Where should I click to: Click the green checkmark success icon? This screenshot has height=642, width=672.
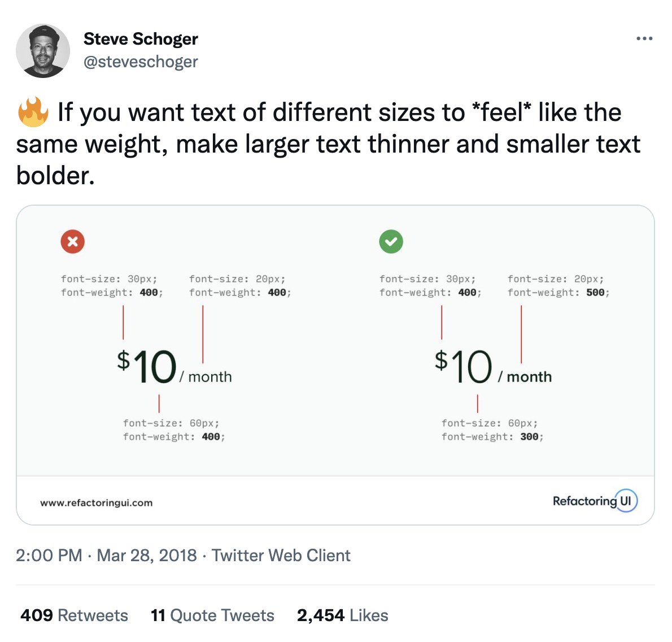391,241
